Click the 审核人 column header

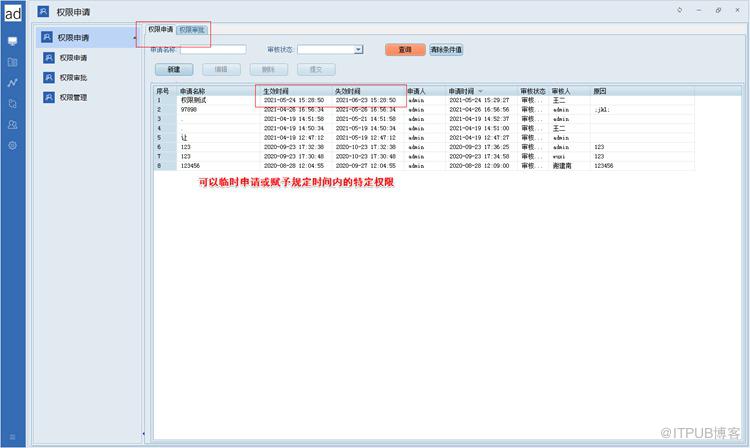570,91
